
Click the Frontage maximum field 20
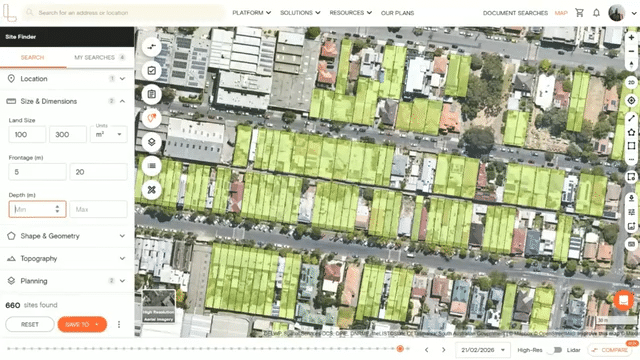point(98,172)
